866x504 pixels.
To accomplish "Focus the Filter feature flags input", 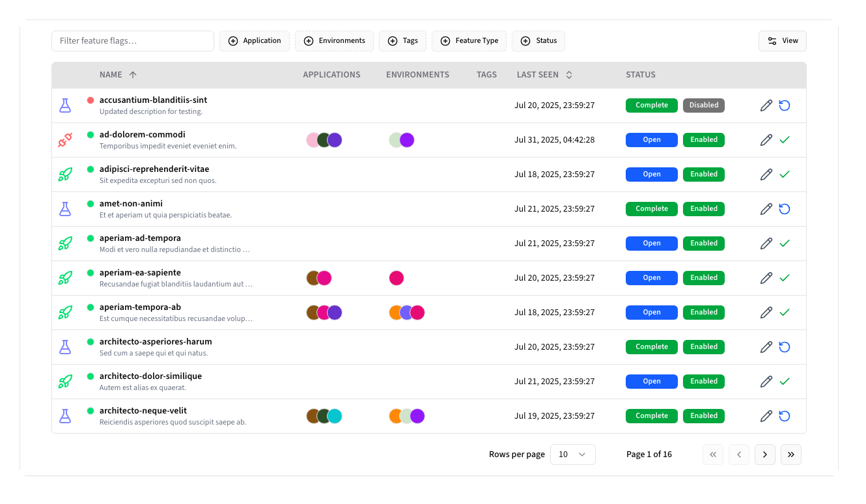I will pos(133,41).
